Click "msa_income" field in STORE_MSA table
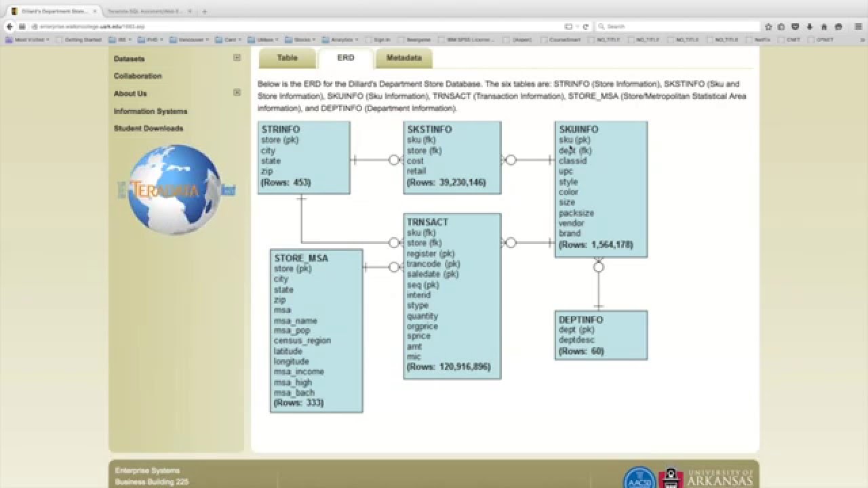 pos(299,371)
